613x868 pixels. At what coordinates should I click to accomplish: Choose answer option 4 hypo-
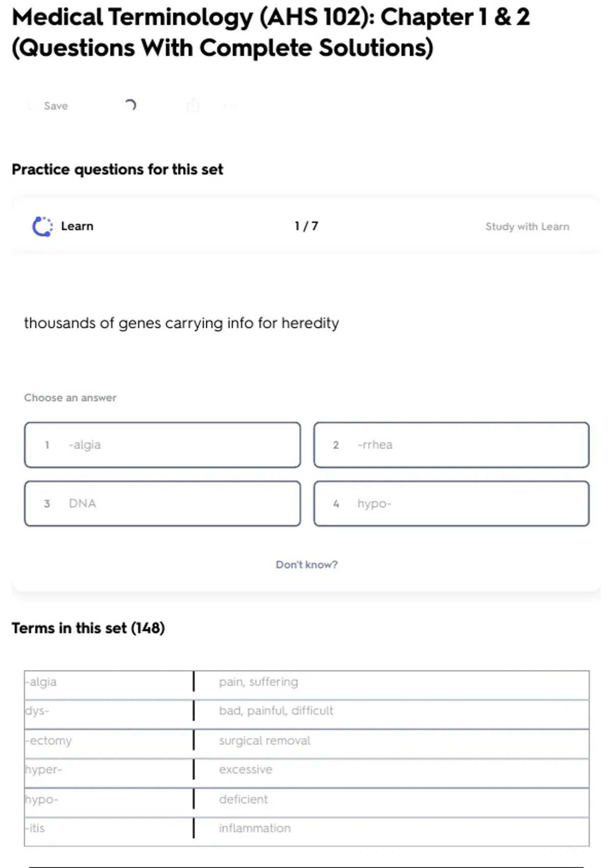tap(451, 503)
